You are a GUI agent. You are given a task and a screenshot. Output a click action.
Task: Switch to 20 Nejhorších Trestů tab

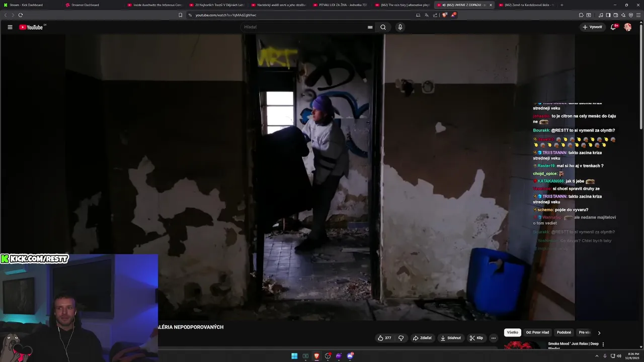(x=216, y=5)
